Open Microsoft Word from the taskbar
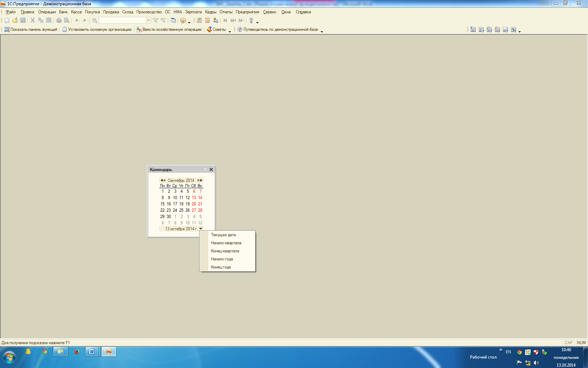588x368 pixels. [92, 352]
